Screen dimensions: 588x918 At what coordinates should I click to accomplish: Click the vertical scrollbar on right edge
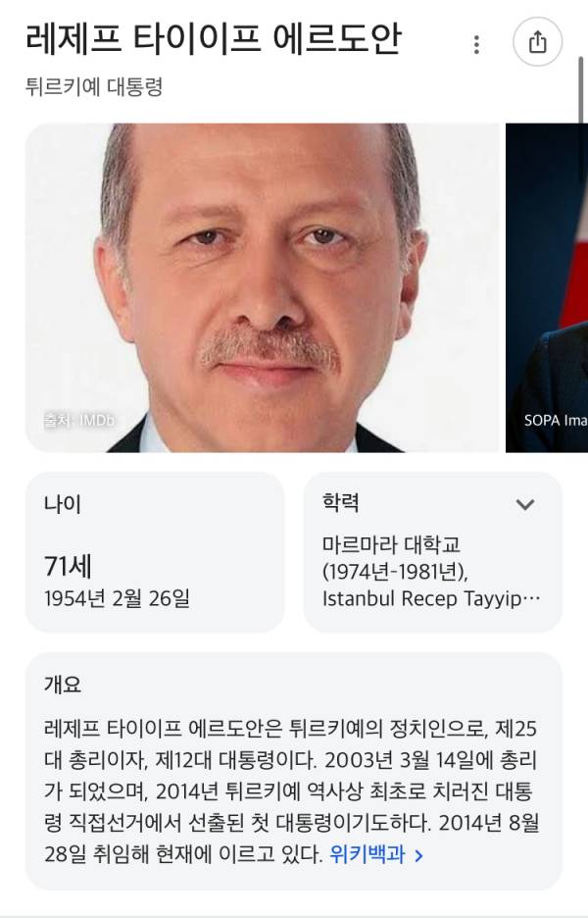[x=581, y=91]
